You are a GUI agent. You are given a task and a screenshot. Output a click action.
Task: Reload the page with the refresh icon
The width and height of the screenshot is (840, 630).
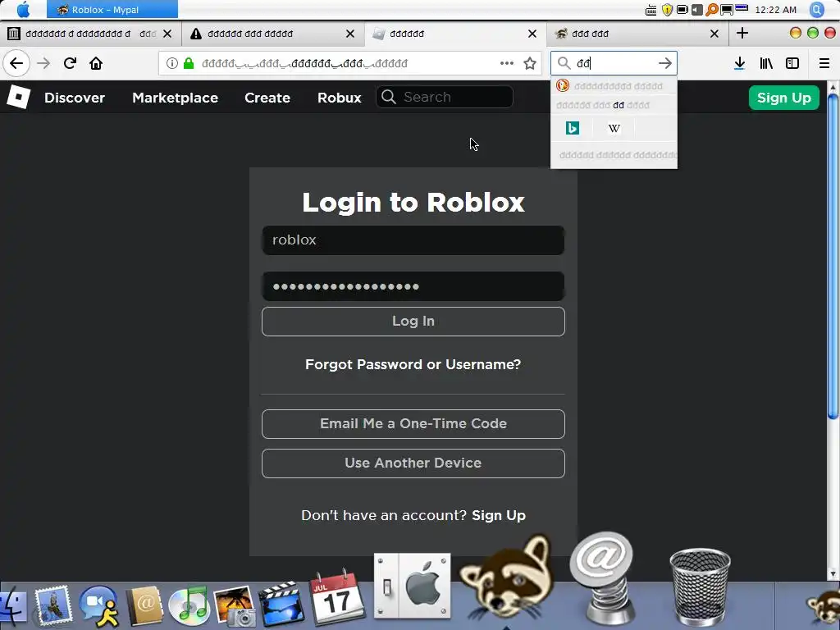(x=70, y=63)
